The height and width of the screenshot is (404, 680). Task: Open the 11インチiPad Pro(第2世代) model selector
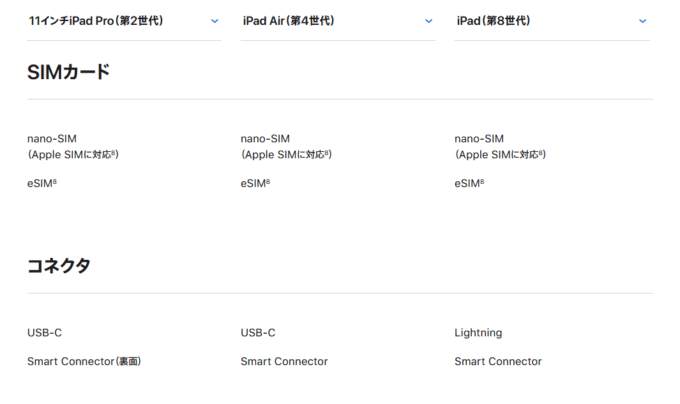(x=124, y=21)
